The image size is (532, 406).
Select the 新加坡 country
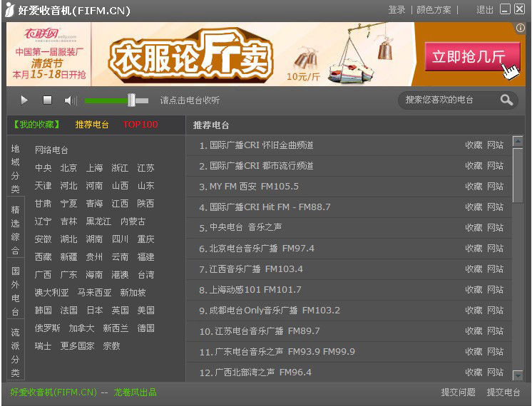click(x=133, y=293)
